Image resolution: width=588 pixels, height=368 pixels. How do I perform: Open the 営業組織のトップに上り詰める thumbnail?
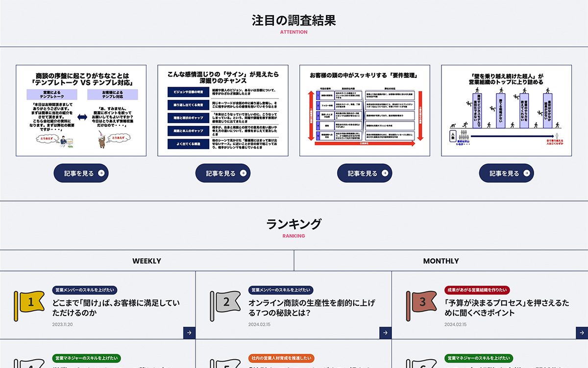[x=506, y=110]
